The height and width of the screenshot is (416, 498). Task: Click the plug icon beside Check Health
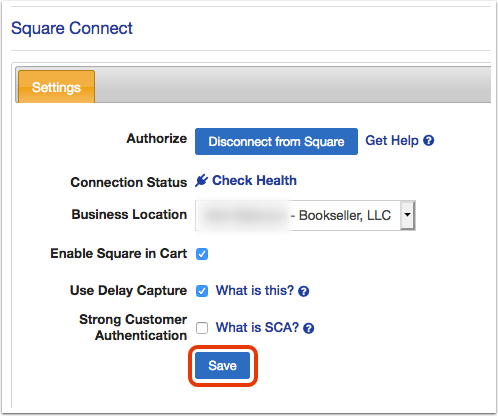[x=201, y=180]
